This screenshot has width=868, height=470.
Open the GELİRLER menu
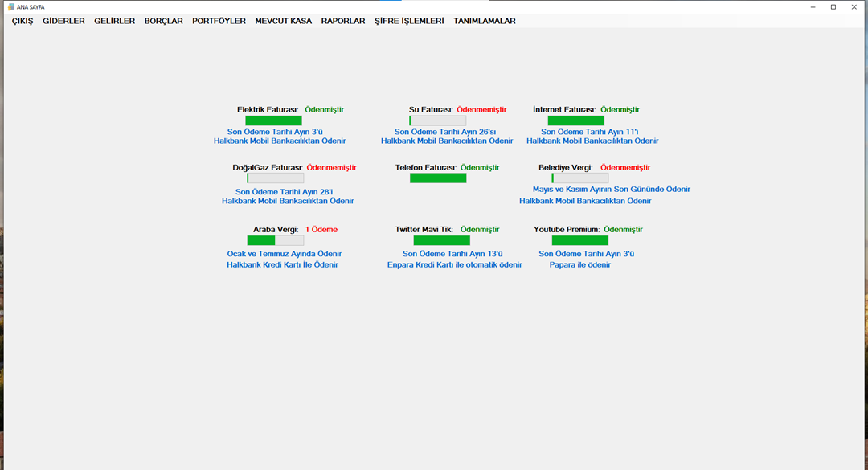(114, 21)
